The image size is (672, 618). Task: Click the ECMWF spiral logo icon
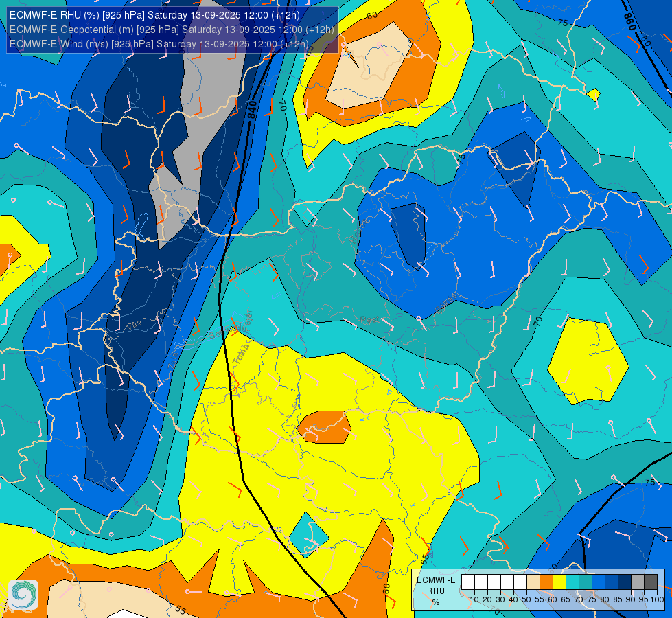(x=23, y=595)
